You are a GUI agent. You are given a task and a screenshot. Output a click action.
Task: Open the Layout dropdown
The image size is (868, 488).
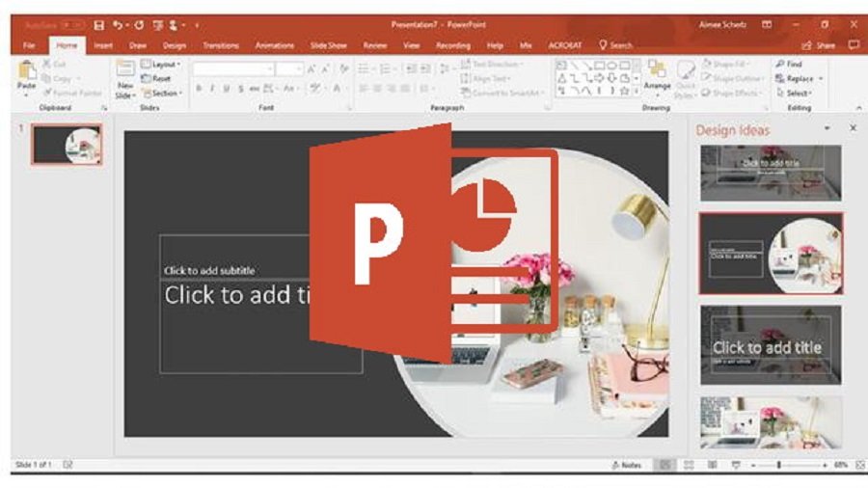tap(160, 65)
